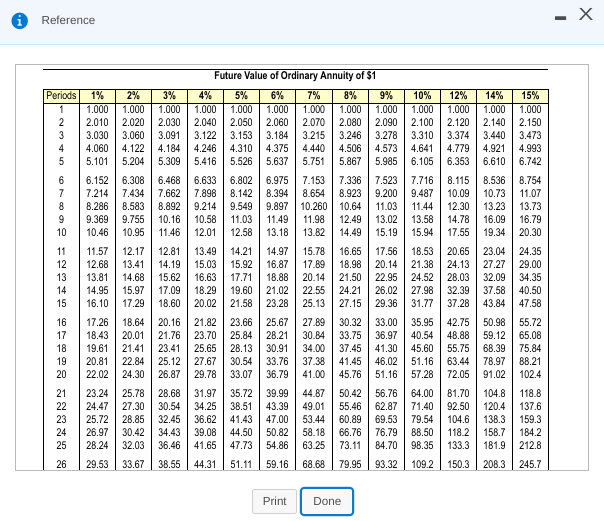Click the value 245.7 in the period 26 row
Screen dimensions: 604x521
click(x=530, y=464)
